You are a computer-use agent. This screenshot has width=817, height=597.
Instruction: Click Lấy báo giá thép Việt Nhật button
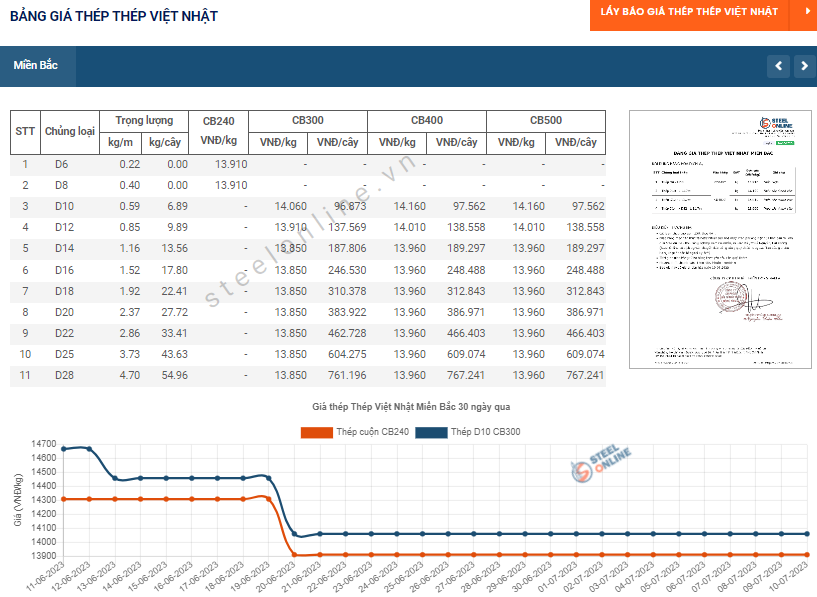tap(689, 12)
